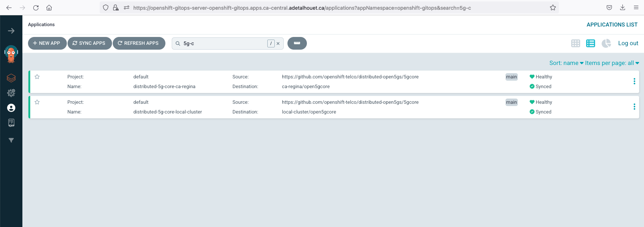Screen dimensions: 644x227
Task: Click the local-cluster/open5gcore destination
Action: tap(309, 112)
